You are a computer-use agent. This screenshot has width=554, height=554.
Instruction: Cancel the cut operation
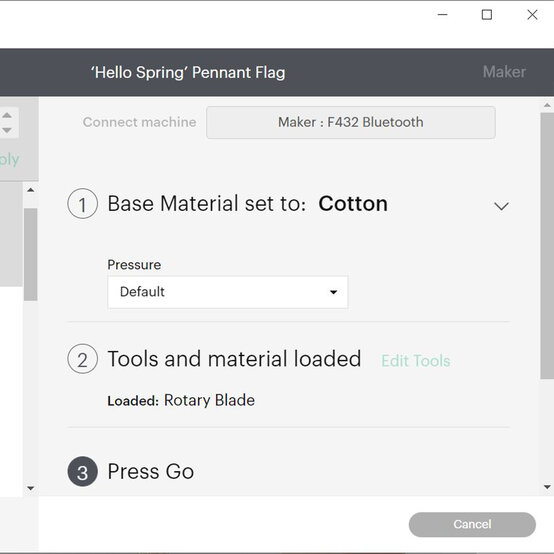pyautogui.click(x=472, y=524)
